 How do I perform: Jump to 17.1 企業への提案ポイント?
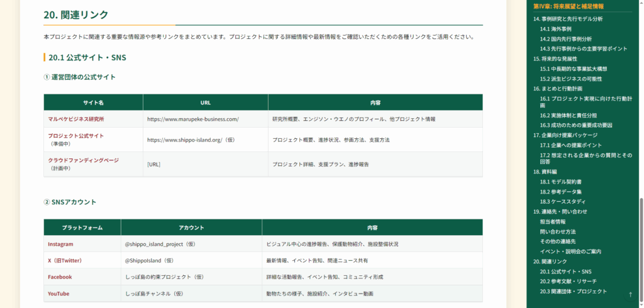(571, 145)
